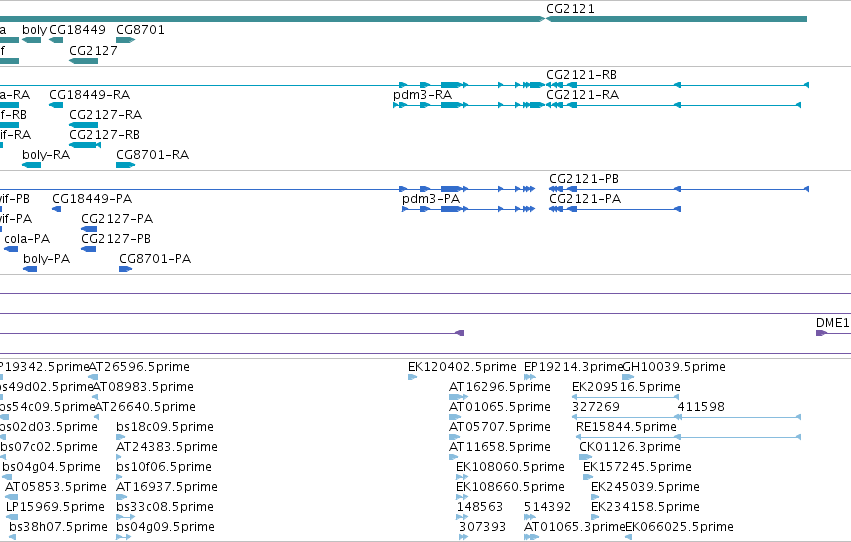Open the AT01065.3prime EST label

(575, 527)
